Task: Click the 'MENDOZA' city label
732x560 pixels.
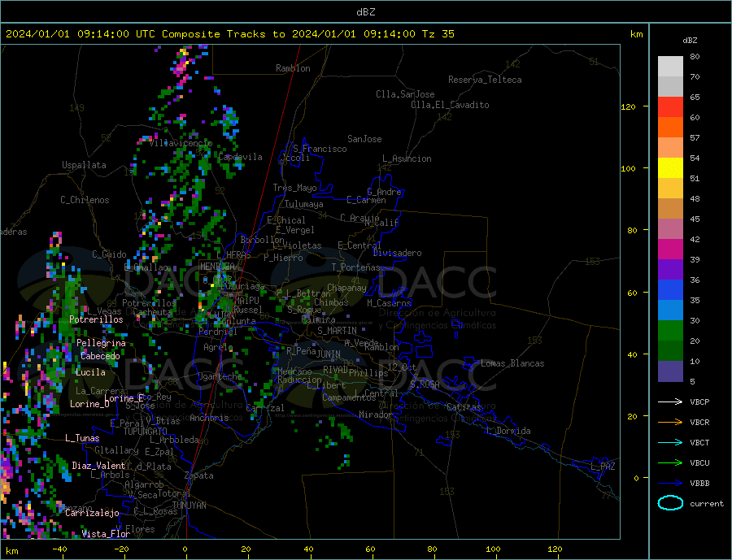Action: coord(219,267)
